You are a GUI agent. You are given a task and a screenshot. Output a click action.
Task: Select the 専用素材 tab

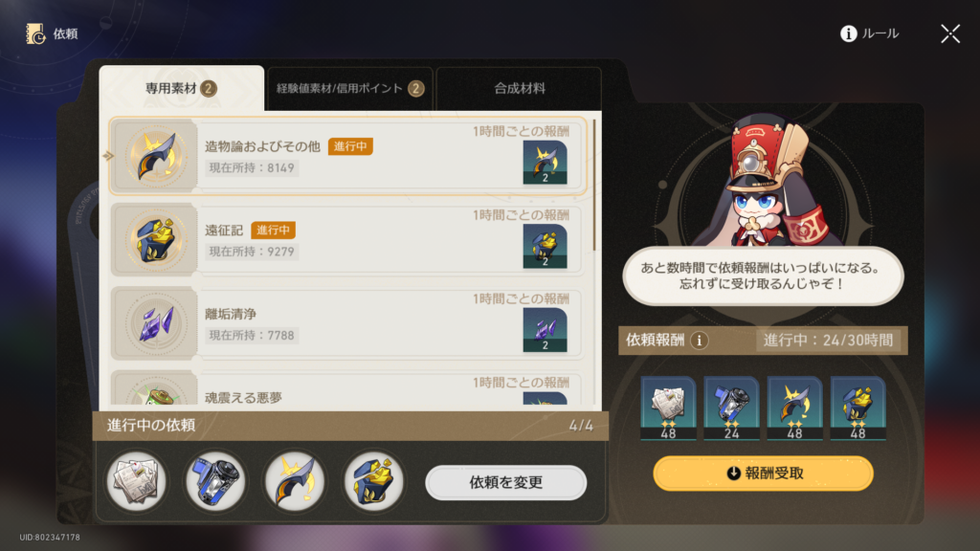181,88
